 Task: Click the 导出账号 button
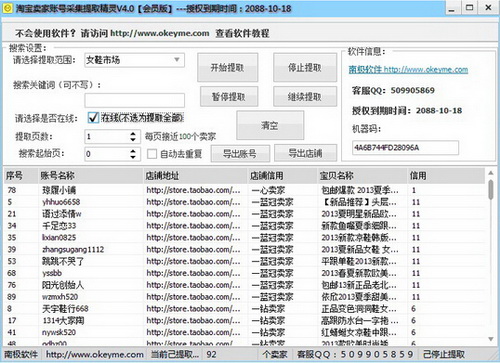[240, 154]
